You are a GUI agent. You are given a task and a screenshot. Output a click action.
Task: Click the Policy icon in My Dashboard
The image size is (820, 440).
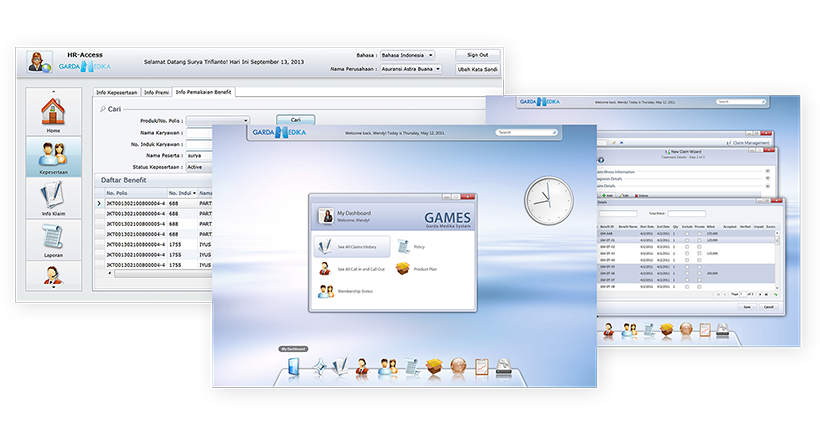(406, 246)
